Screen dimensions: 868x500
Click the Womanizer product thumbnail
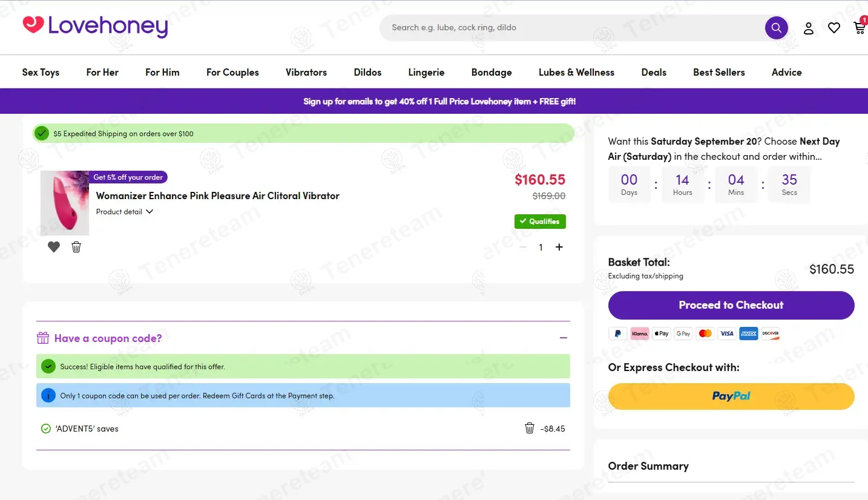point(65,203)
